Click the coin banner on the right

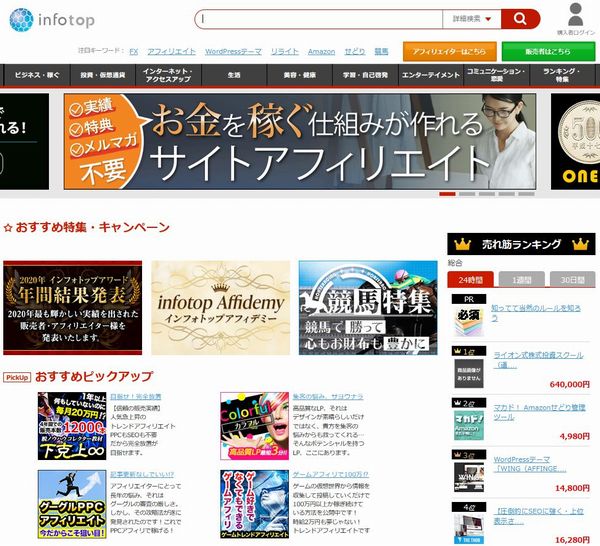pos(576,141)
